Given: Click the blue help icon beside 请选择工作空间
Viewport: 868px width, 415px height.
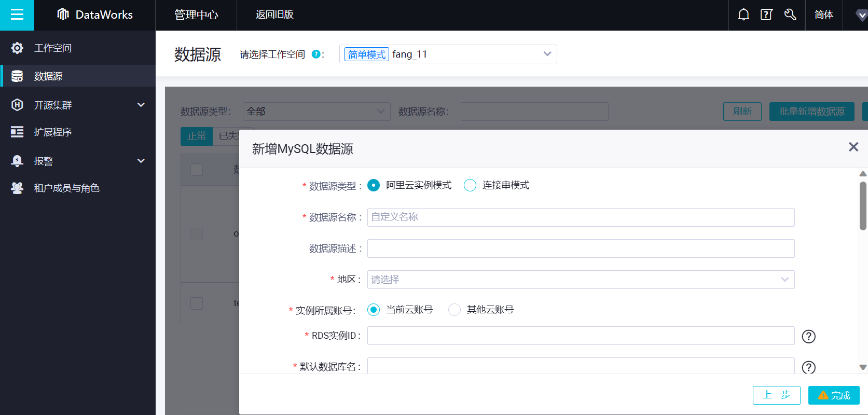Looking at the screenshot, I should (315, 54).
